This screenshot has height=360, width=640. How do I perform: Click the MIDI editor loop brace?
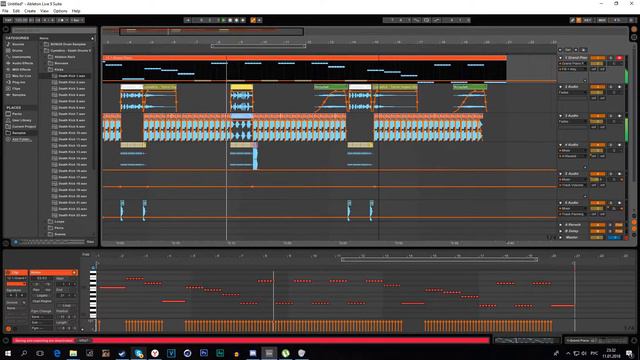439,259
